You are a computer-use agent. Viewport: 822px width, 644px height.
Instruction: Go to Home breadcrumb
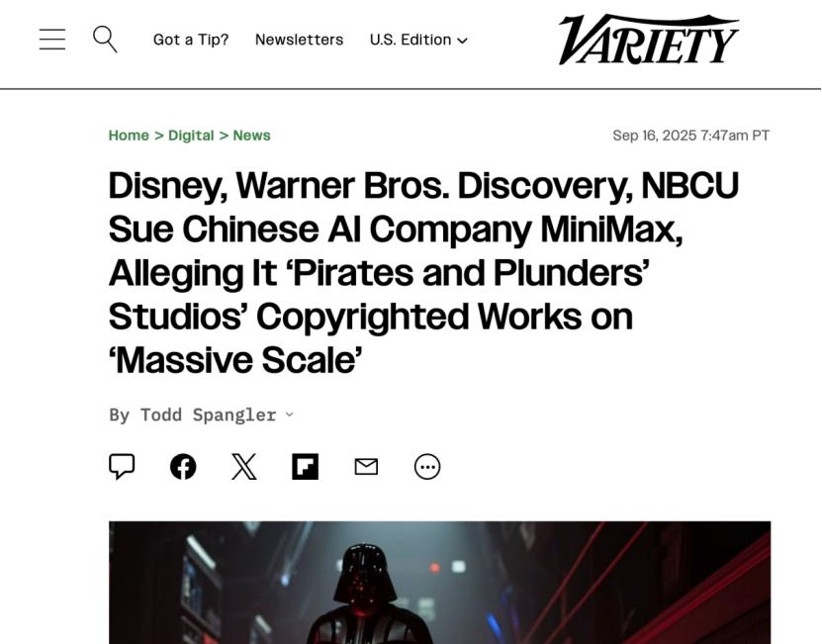129,136
